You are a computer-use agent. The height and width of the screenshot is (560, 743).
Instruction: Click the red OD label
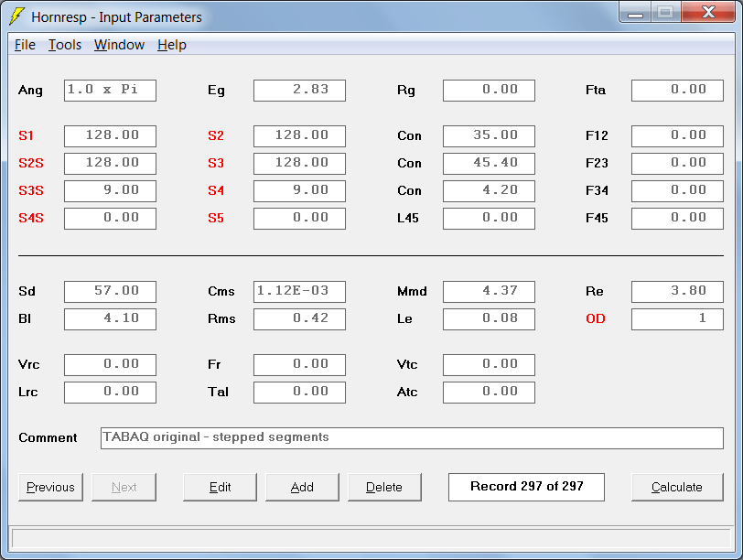click(x=596, y=319)
